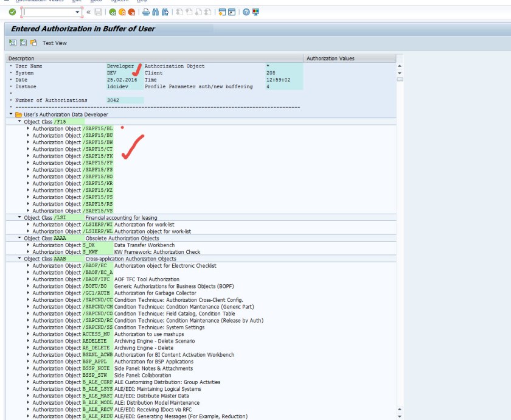Click the Customize Local Layout monitor icon
511x420 pixels.
(x=255, y=12)
